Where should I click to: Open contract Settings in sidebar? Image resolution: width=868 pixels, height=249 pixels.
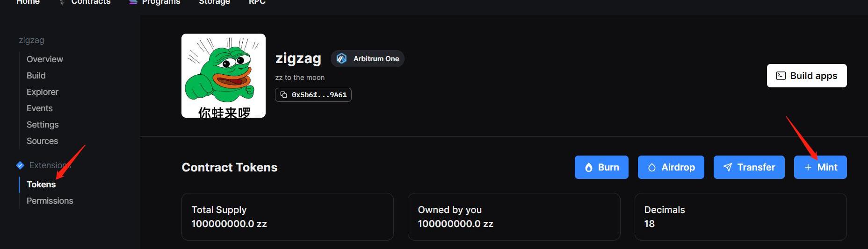tap(43, 125)
